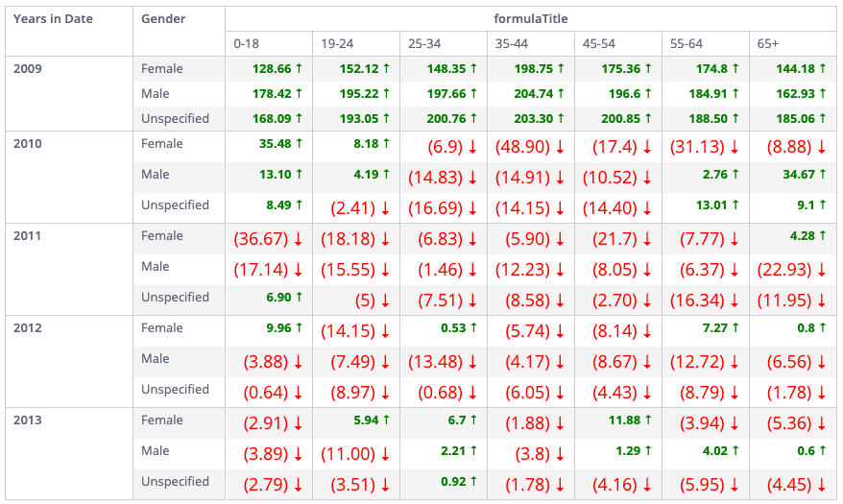Click the 35-44 column header

tap(511, 43)
